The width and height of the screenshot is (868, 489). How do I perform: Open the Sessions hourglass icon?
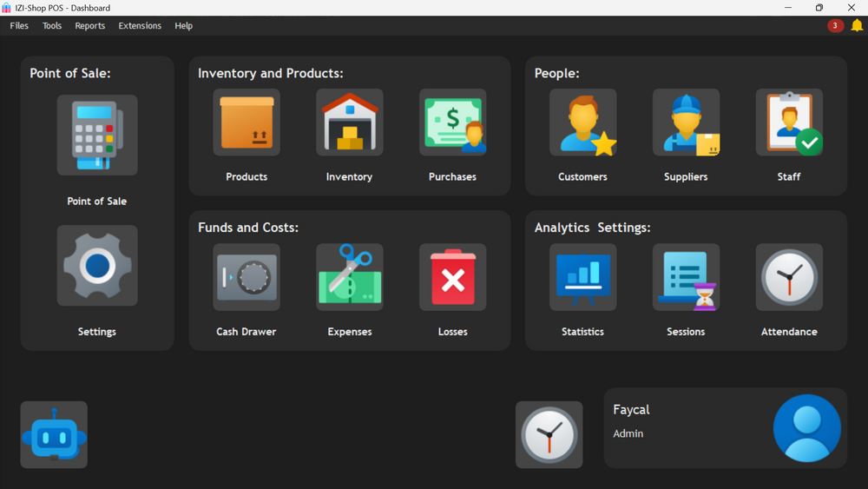[x=686, y=277]
